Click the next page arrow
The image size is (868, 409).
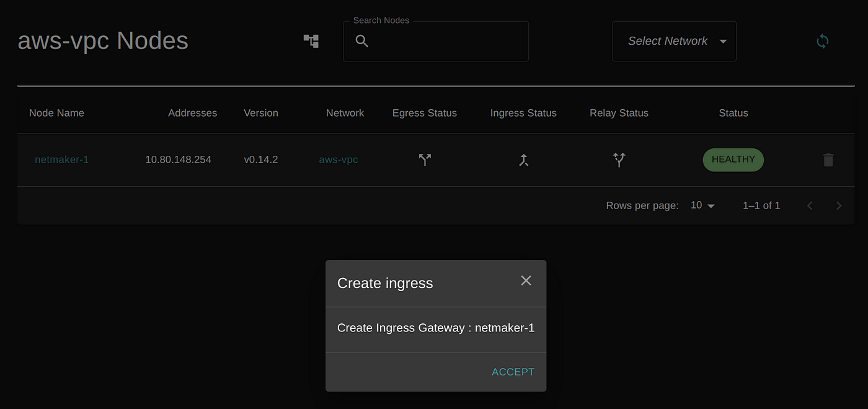pos(839,205)
